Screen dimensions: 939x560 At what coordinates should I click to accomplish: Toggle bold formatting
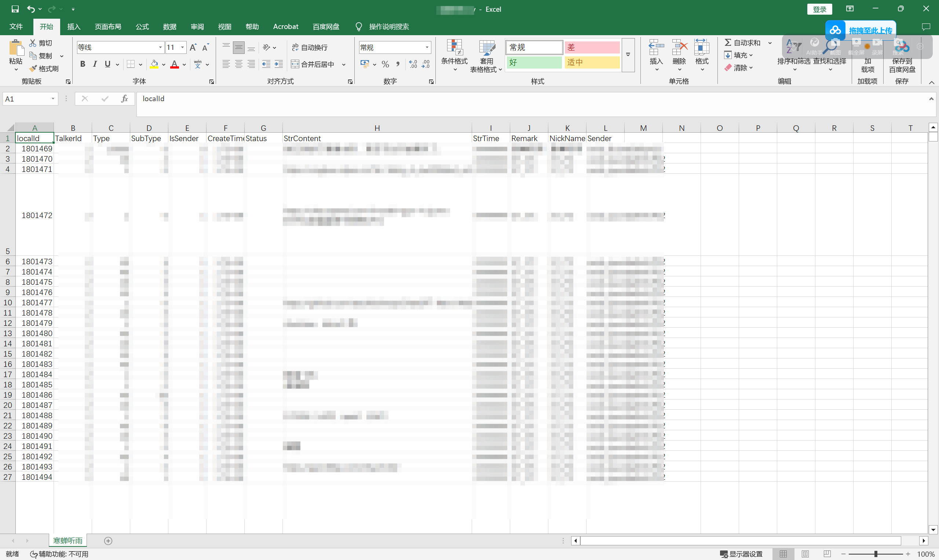click(x=83, y=64)
